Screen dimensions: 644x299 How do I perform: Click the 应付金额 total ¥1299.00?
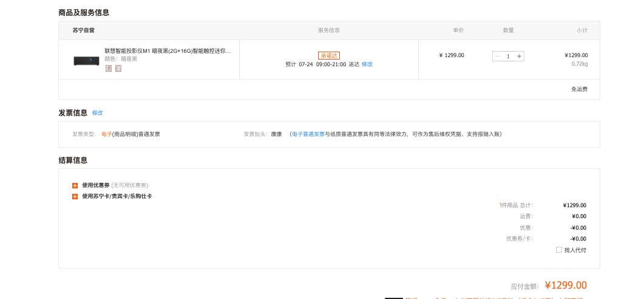click(x=566, y=285)
